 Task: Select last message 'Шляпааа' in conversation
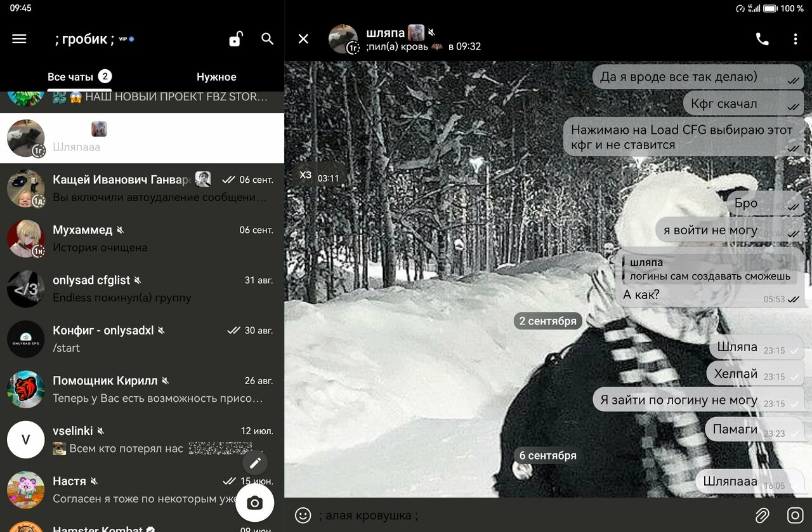[x=750, y=481]
